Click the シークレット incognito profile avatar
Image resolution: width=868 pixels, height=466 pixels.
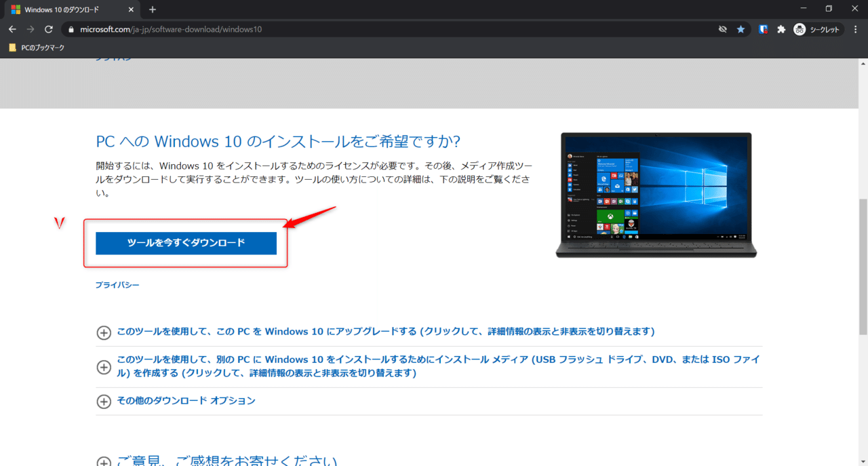pyautogui.click(x=799, y=29)
